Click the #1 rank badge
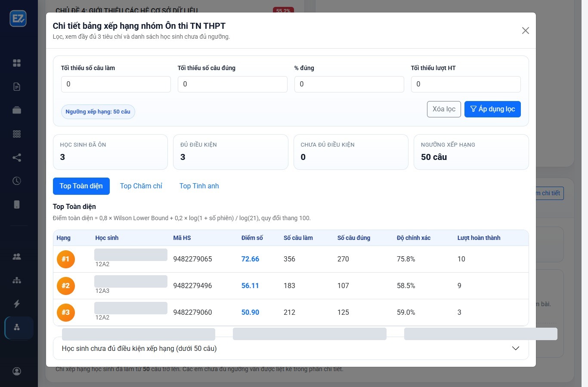588x387 pixels. click(66, 259)
